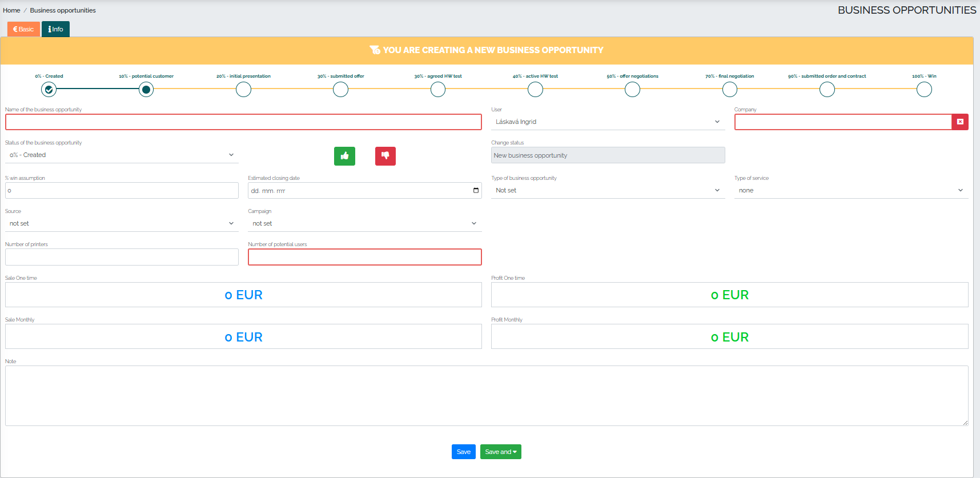This screenshot has height=478, width=980.
Task: Switch to the Info tab
Action: pyautogui.click(x=55, y=29)
